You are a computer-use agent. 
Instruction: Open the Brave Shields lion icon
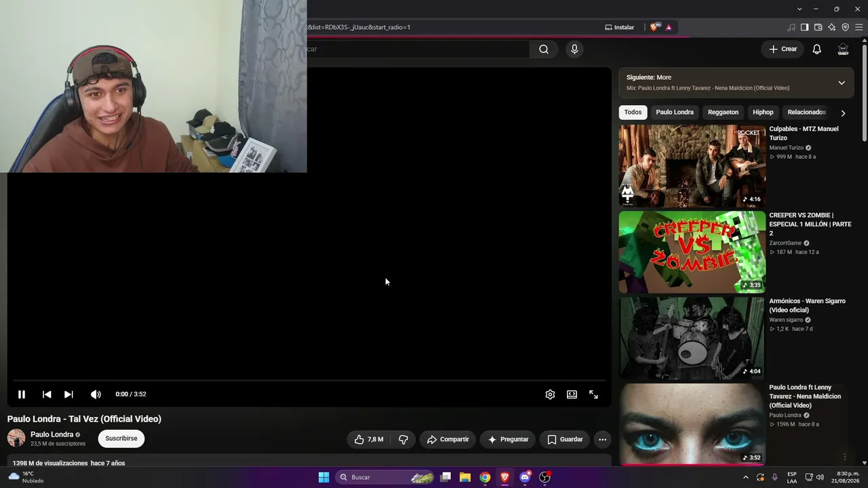[x=654, y=27]
